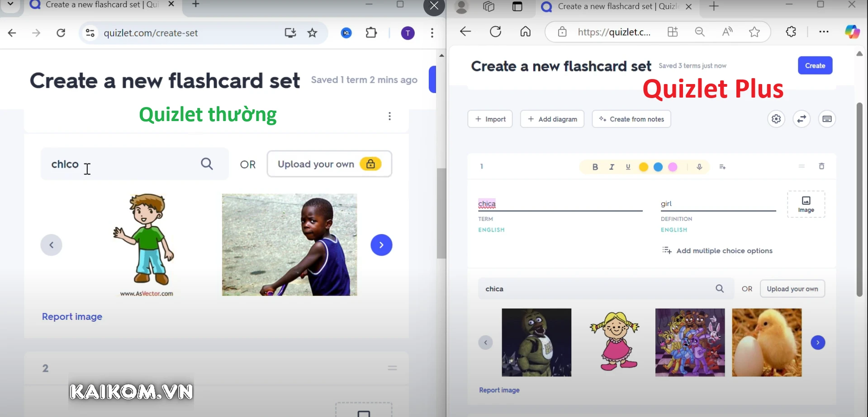This screenshot has width=868, height=417.
Task: Toggle bold formatting on the term
Action: click(595, 167)
